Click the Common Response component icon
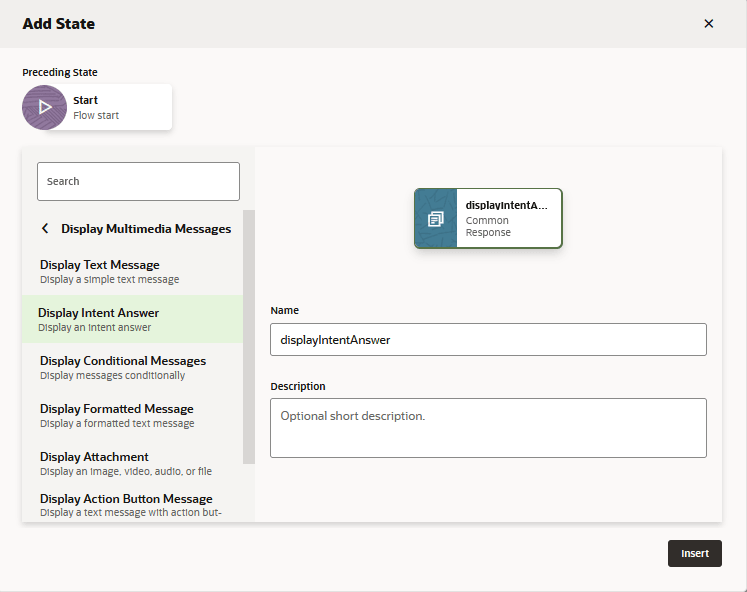747x592 pixels. [x=436, y=218]
